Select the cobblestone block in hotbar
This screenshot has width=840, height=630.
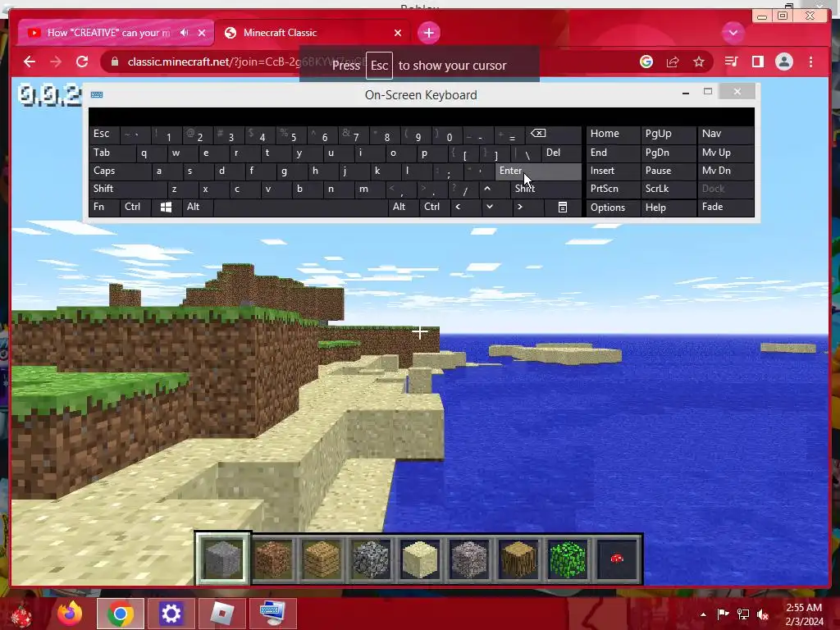(x=371, y=559)
